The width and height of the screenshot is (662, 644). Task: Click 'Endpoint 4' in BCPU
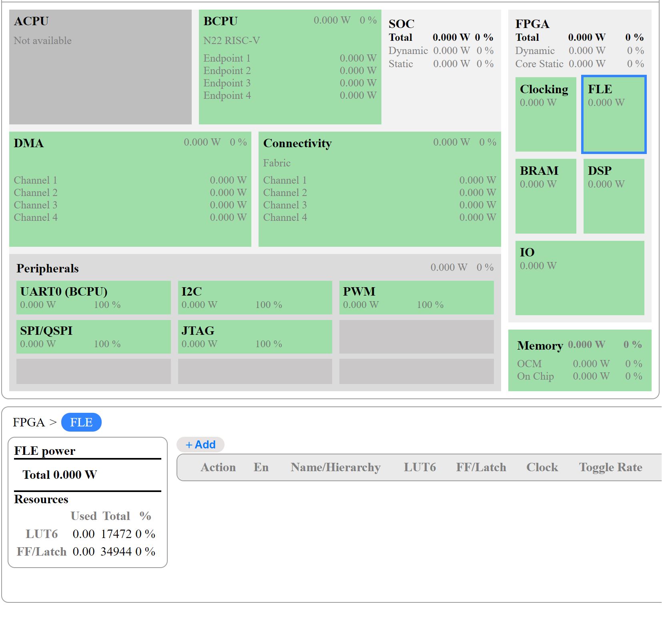(227, 95)
